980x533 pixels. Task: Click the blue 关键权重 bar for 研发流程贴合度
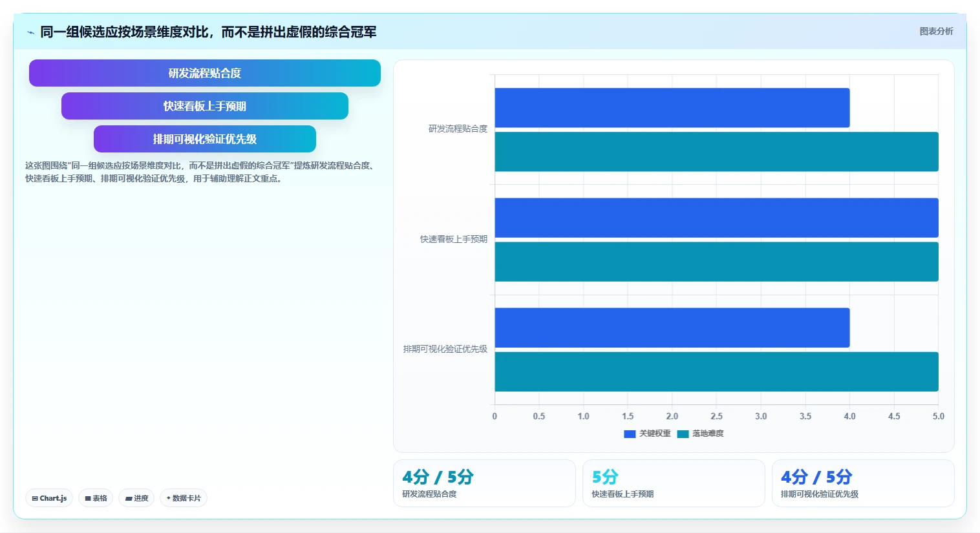(x=672, y=108)
